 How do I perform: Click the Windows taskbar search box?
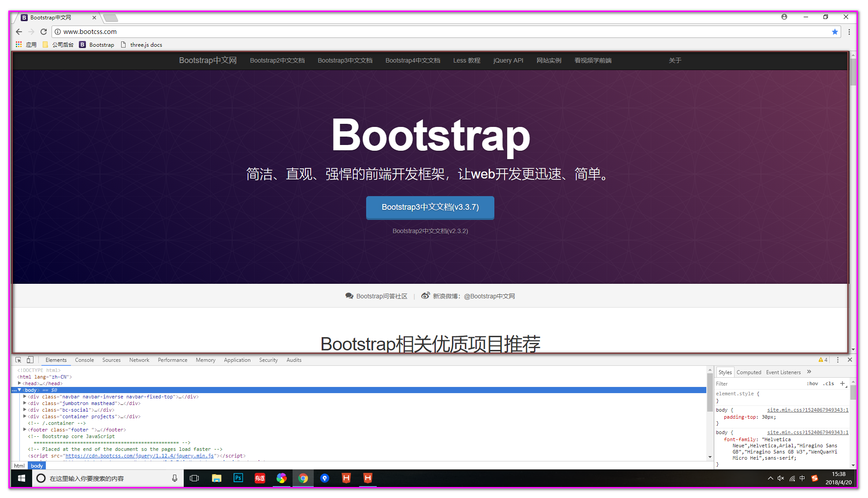108,478
